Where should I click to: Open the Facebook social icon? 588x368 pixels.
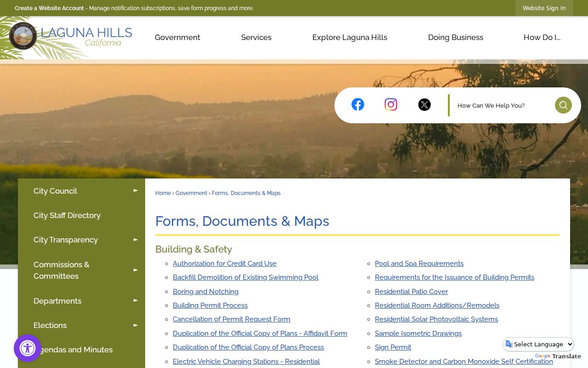pyautogui.click(x=358, y=104)
